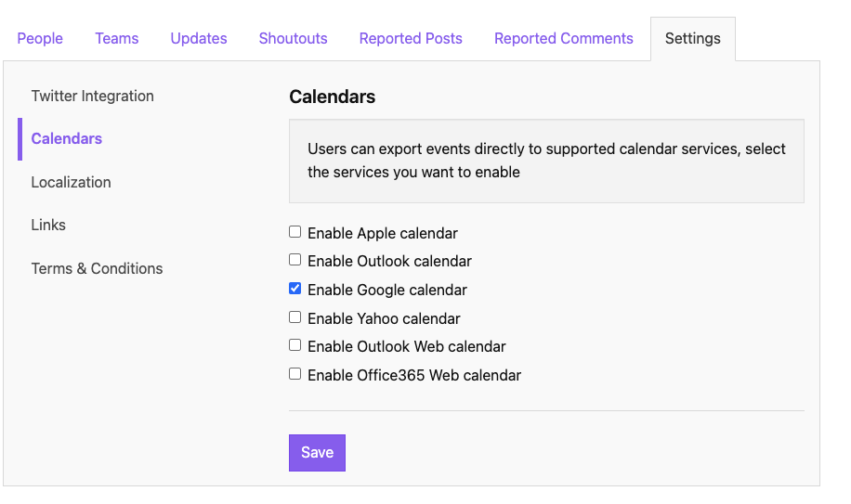This screenshot has height=504, width=851.
Task: Click the purple Save button
Action: [x=317, y=453]
